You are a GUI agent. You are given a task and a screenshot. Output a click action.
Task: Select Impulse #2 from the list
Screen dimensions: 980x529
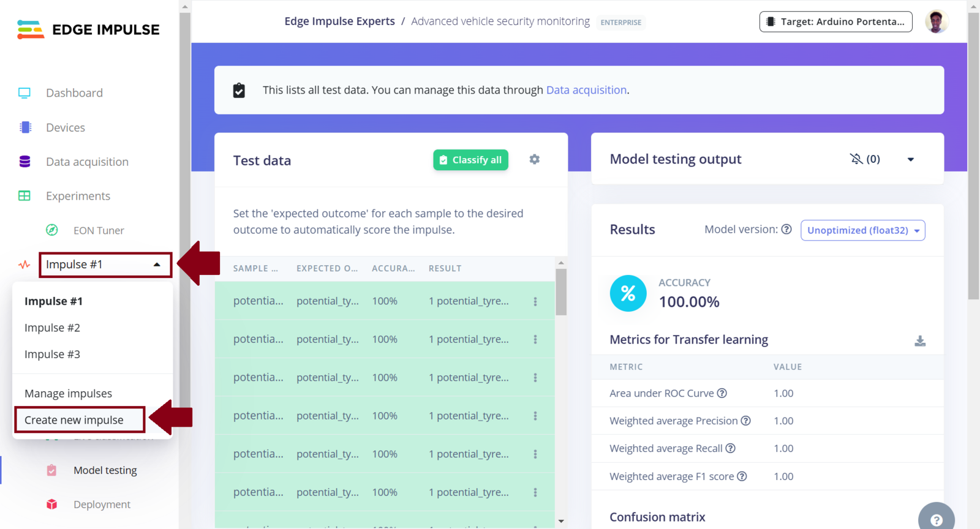52,328
